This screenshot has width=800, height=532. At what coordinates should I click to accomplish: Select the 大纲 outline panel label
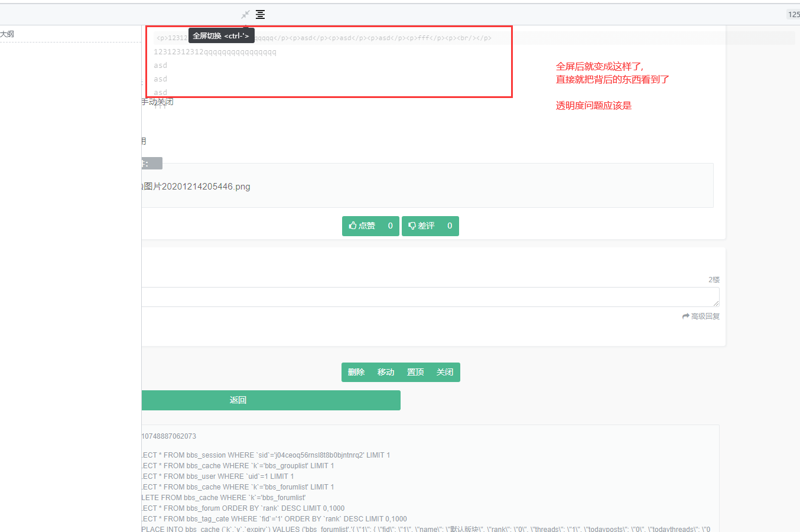(x=6, y=34)
